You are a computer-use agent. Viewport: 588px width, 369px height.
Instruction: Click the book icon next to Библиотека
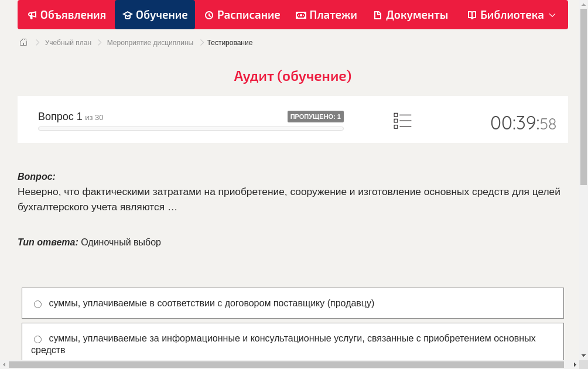click(x=471, y=15)
